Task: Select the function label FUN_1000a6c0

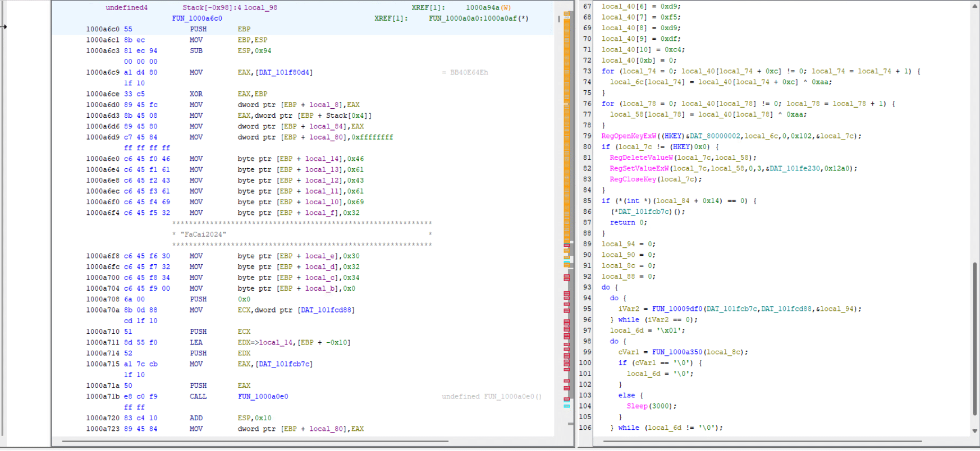Action: point(197,18)
